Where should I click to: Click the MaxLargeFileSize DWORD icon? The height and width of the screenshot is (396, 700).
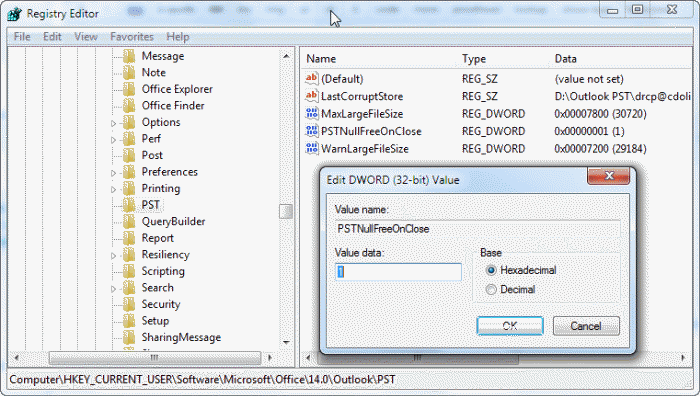[312, 113]
